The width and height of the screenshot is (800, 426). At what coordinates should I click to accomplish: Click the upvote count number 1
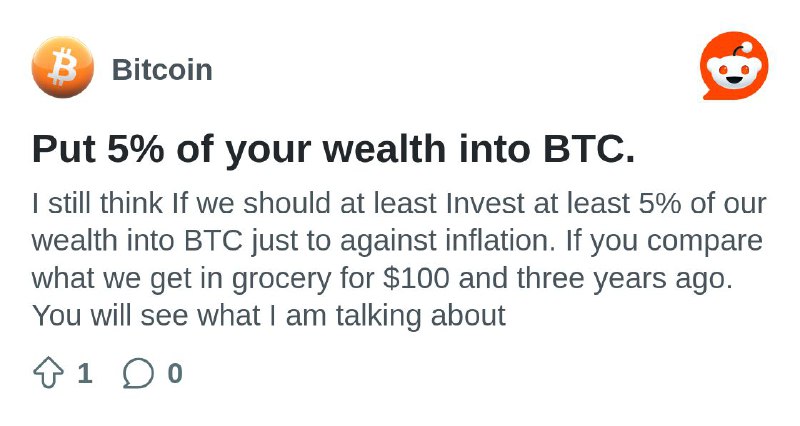[x=85, y=373]
